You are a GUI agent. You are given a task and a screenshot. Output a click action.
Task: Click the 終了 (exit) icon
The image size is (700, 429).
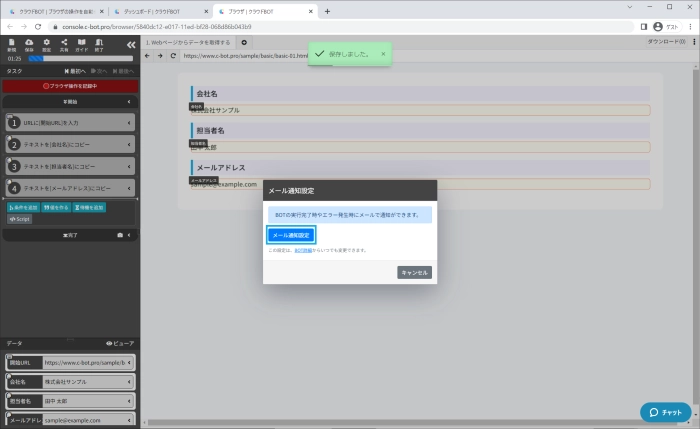(99, 44)
